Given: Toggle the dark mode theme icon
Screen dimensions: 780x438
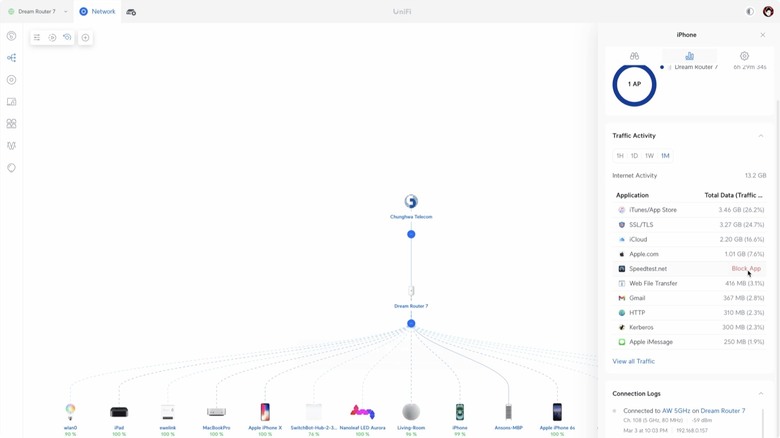Looking at the screenshot, I should (x=750, y=11).
